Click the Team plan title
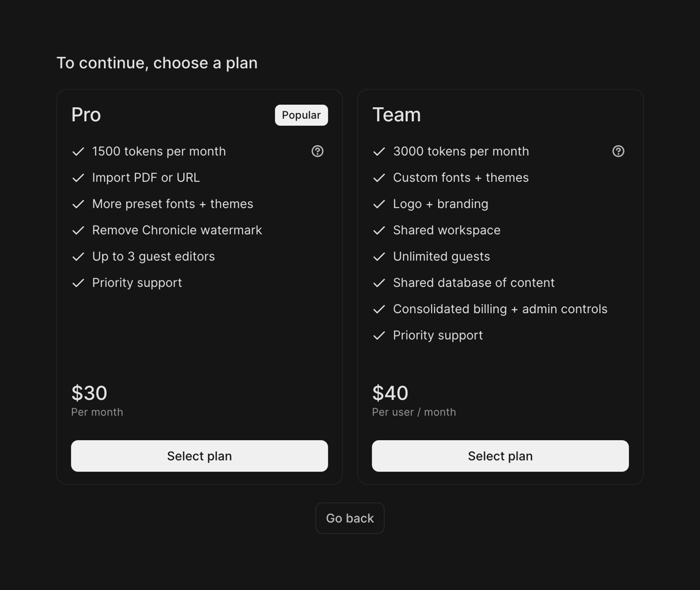This screenshot has width=700, height=590. pyautogui.click(x=396, y=115)
